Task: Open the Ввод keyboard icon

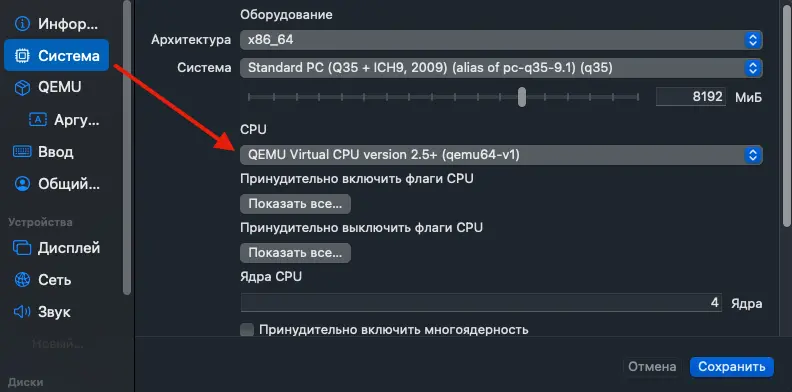Action: coord(22,152)
